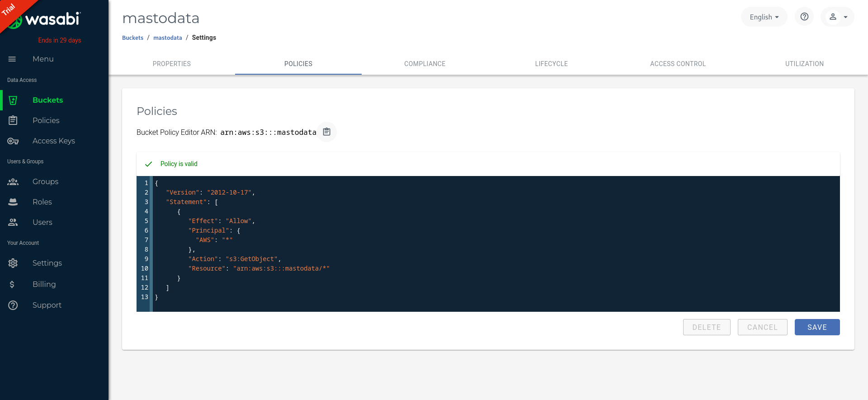The image size is (868, 400).
Task: Click the Menu label in sidebar
Action: 43,59
